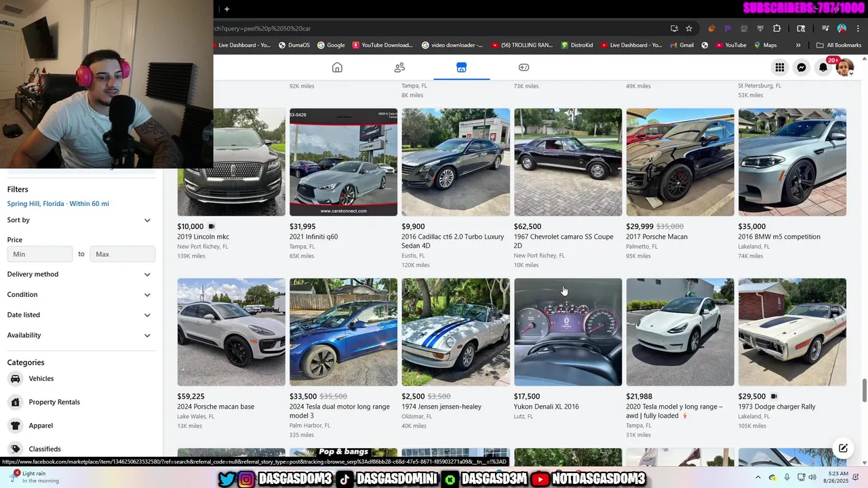Click the floating compose edit icon
The image size is (868, 488).
[x=843, y=448]
